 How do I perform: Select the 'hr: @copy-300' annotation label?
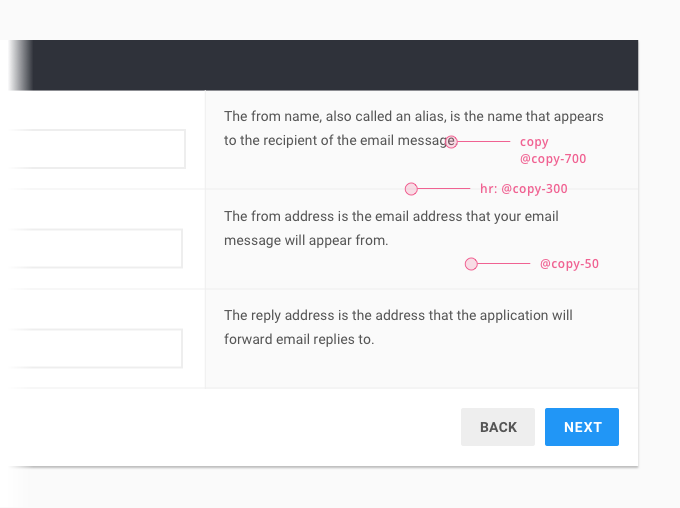pos(523,189)
